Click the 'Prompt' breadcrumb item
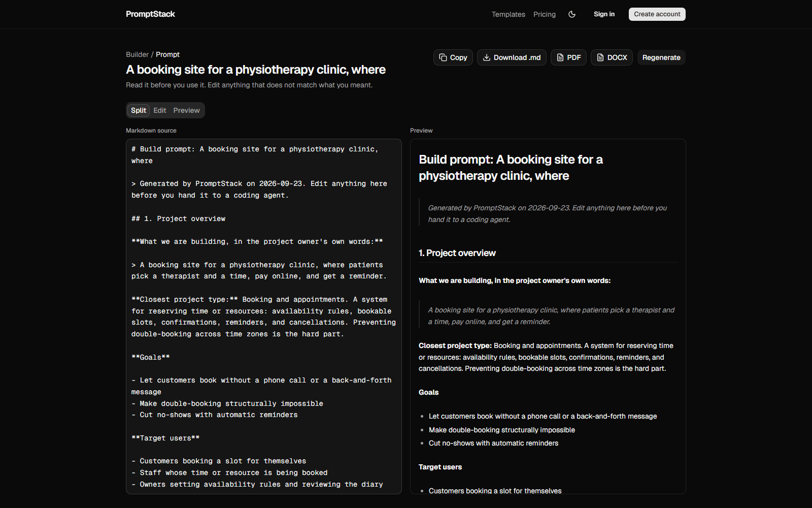This screenshot has height=508, width=812. point(167,54)
